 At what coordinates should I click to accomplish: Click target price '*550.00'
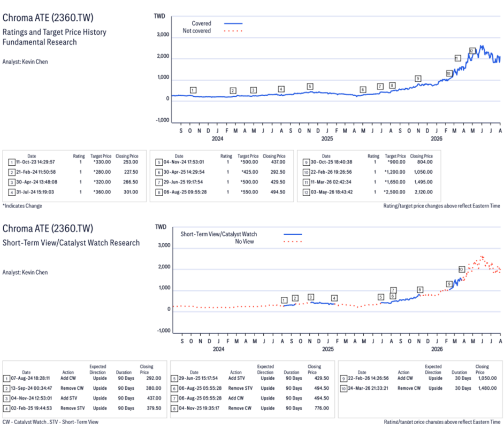249,192
